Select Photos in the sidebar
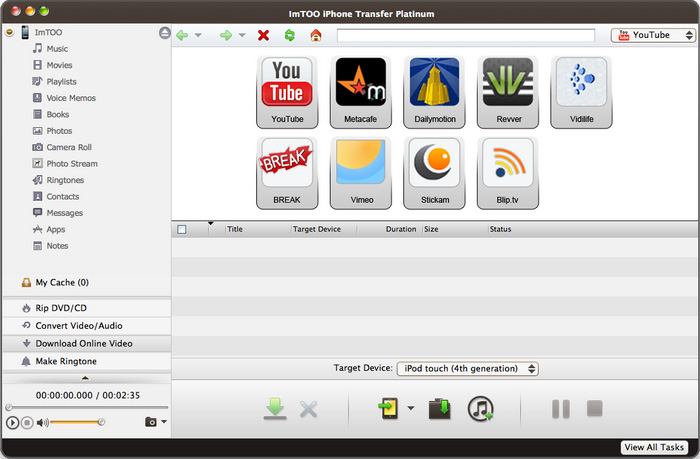Image resolution: width=700 pixels, height=459 pixels. [59, 131]
